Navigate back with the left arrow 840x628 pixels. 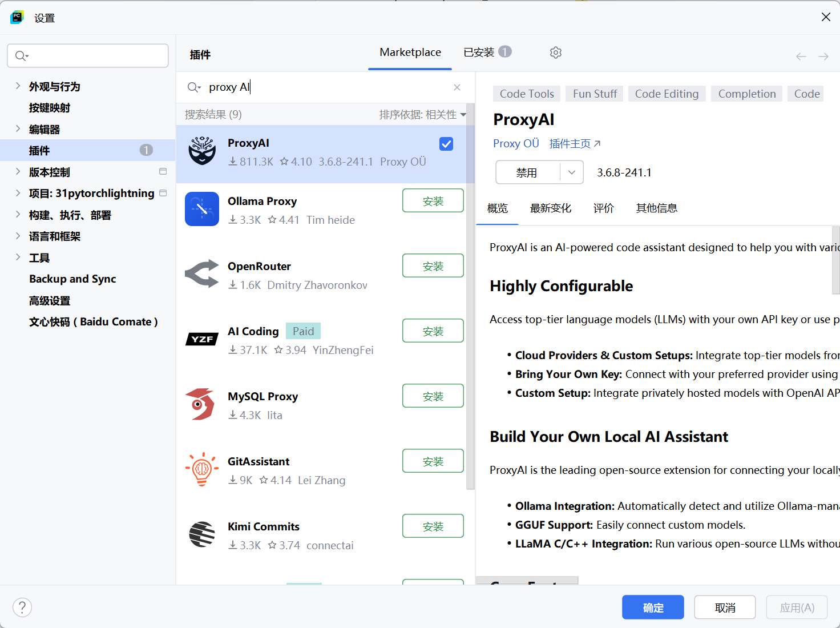point(801,56)
